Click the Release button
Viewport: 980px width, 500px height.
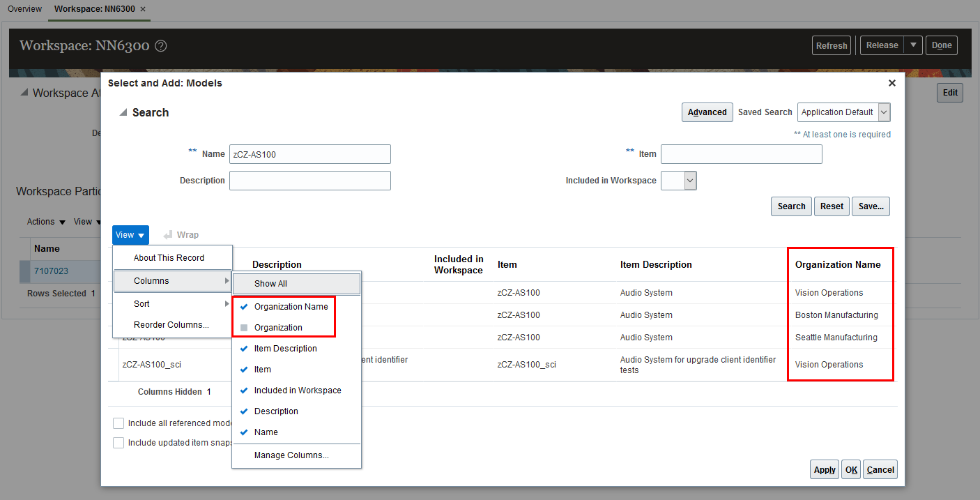coord(882,45)
